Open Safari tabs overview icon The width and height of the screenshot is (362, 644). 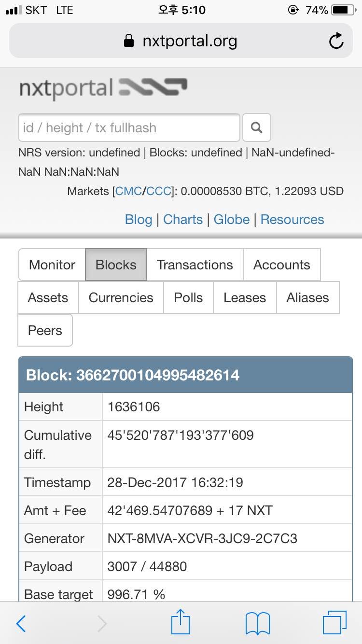(334, 623)
